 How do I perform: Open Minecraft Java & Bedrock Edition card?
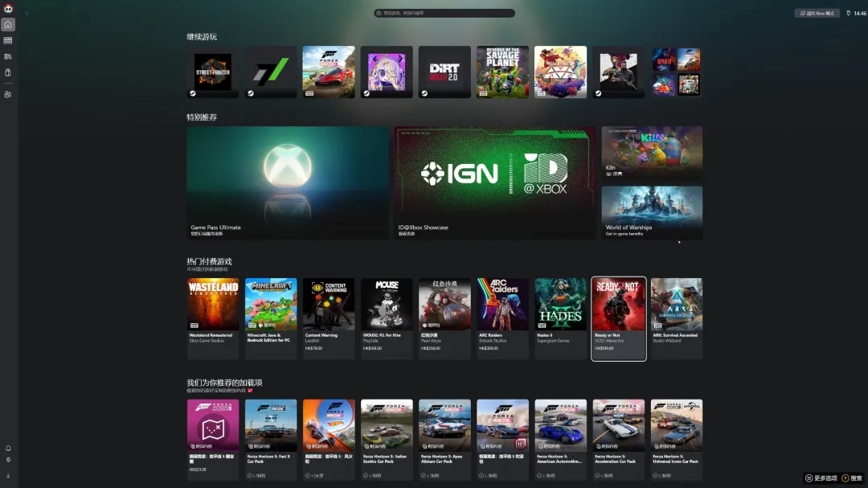pos(271,318)
